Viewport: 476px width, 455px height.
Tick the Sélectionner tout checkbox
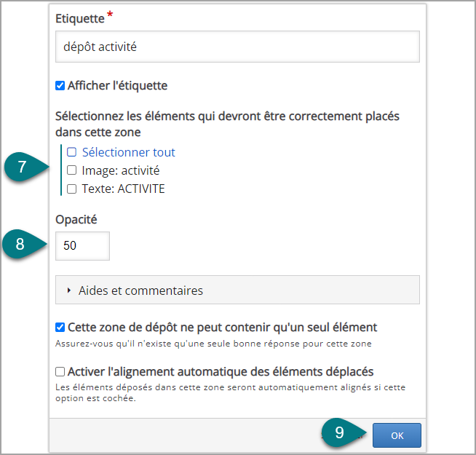pos(71,152)
